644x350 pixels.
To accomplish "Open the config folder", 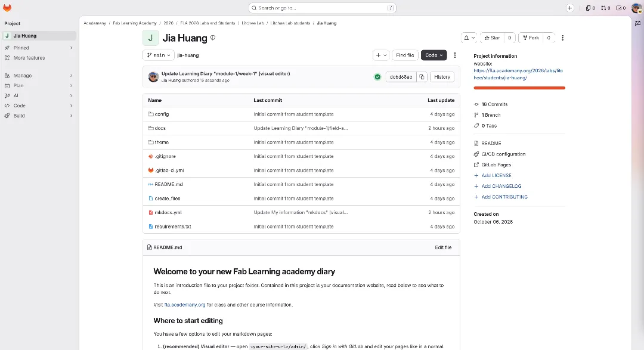I will pyautogui.click(x=162, y=114).
